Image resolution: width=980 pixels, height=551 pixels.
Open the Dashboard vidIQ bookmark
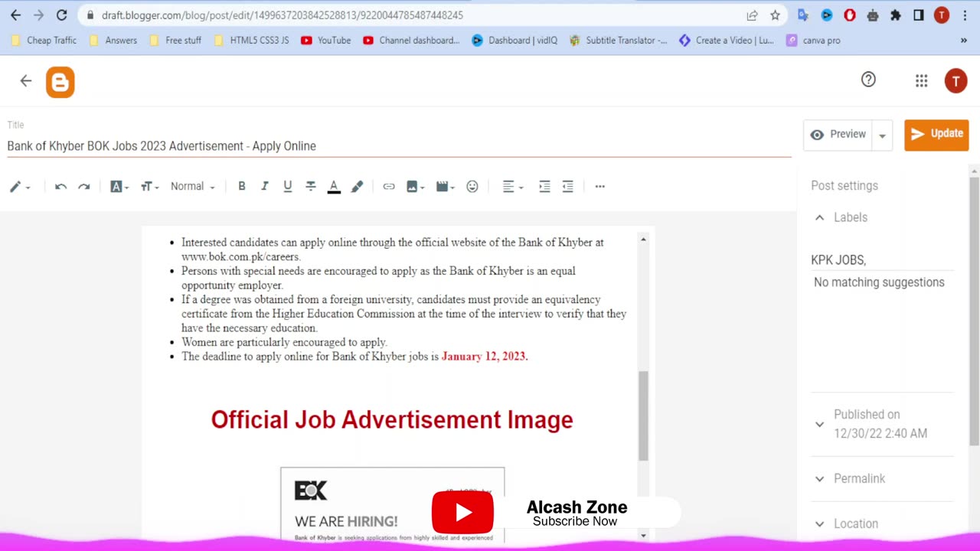click(515, 41)
